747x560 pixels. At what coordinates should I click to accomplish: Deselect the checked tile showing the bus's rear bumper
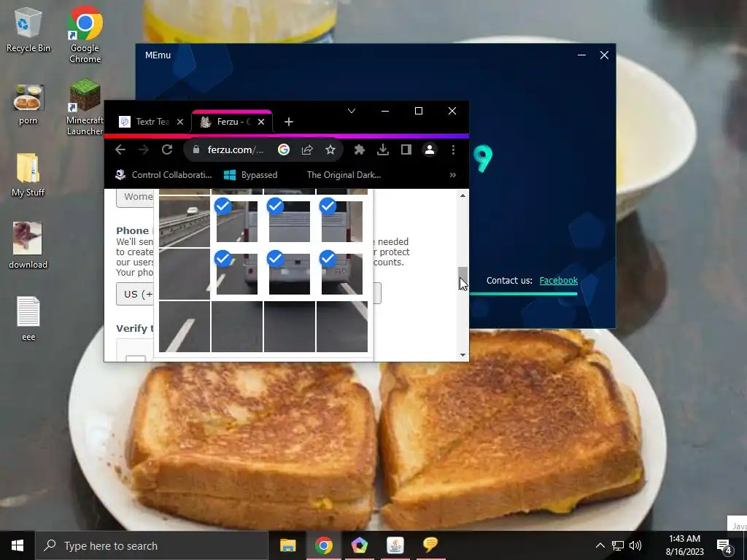(x=289, y=274)
